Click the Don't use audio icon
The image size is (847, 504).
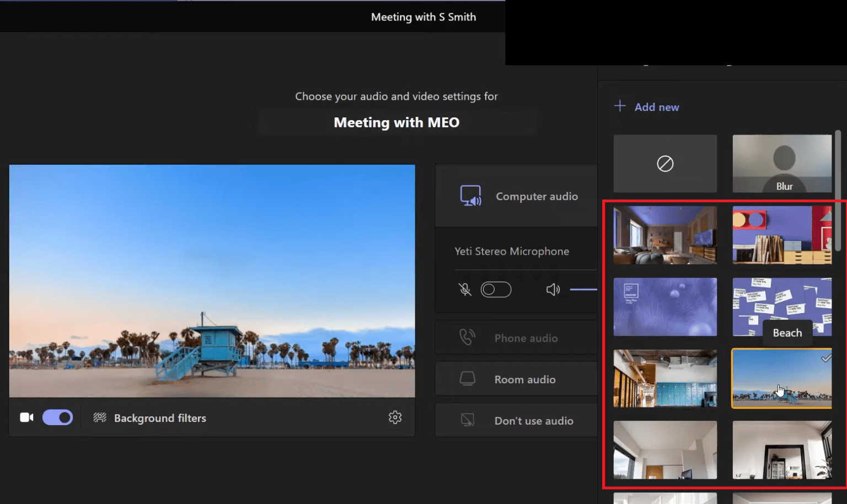pos(467,420)
